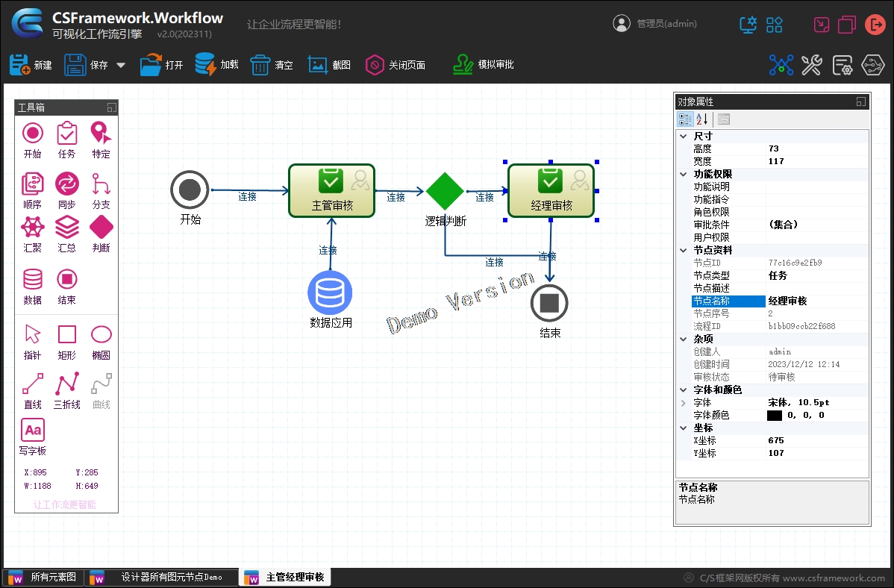The image size is (894, 588).
Task: Collapse the 尺寸 property section
Action: (682, 136)
